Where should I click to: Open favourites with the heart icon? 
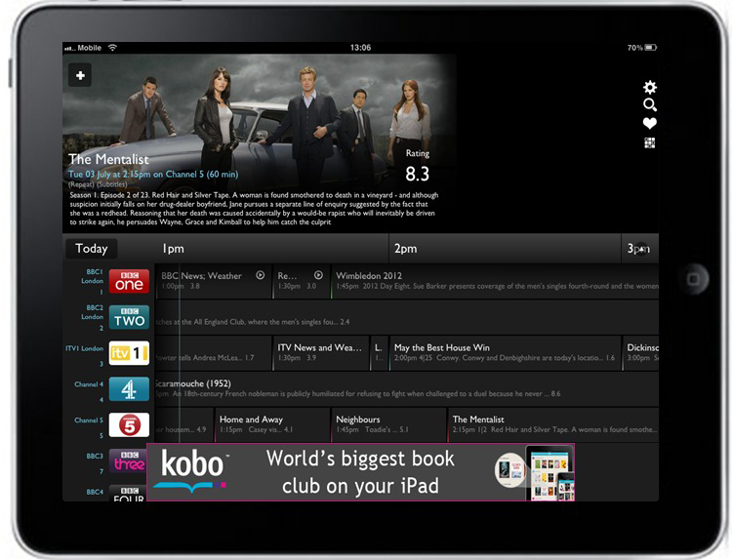click(650, 123)
